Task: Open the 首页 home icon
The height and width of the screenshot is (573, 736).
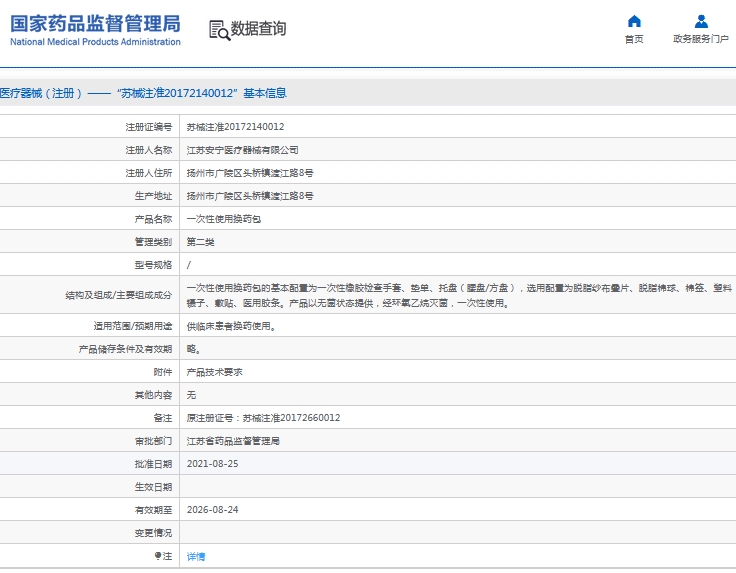Action: (x=634, y=21)
